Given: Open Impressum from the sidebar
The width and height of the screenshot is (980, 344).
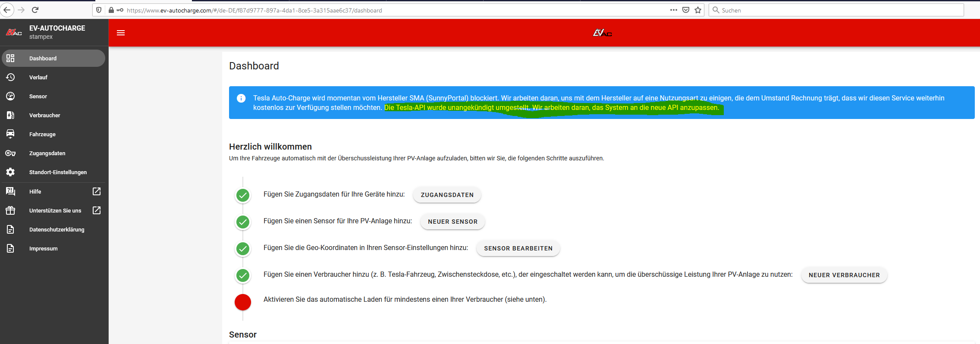Looking at the screenshot, I should [43, 248].
